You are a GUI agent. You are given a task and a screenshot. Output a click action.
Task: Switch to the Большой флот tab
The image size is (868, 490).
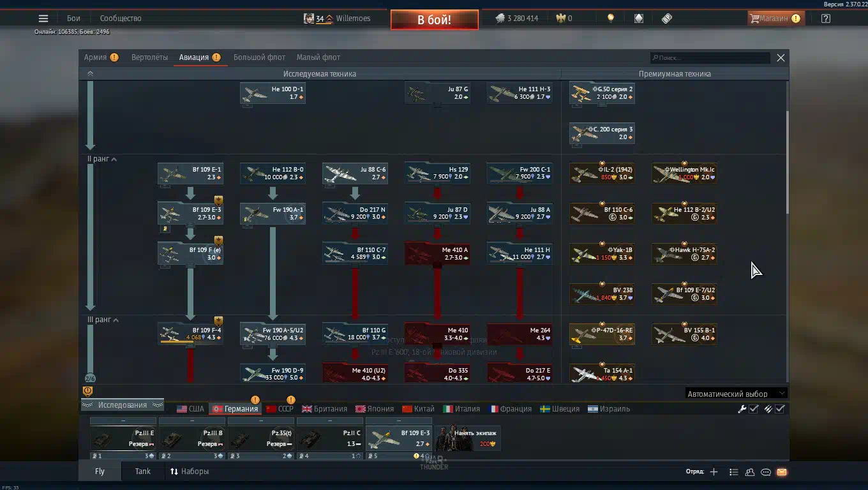pos(259,57)
